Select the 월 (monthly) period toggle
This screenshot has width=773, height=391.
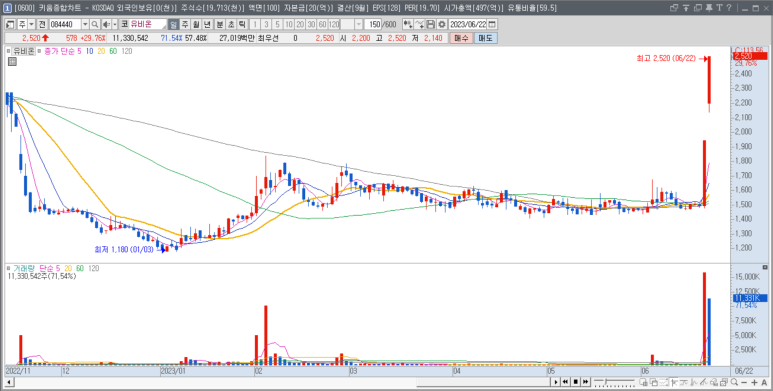pyautogui.click(x=196, y=24)
